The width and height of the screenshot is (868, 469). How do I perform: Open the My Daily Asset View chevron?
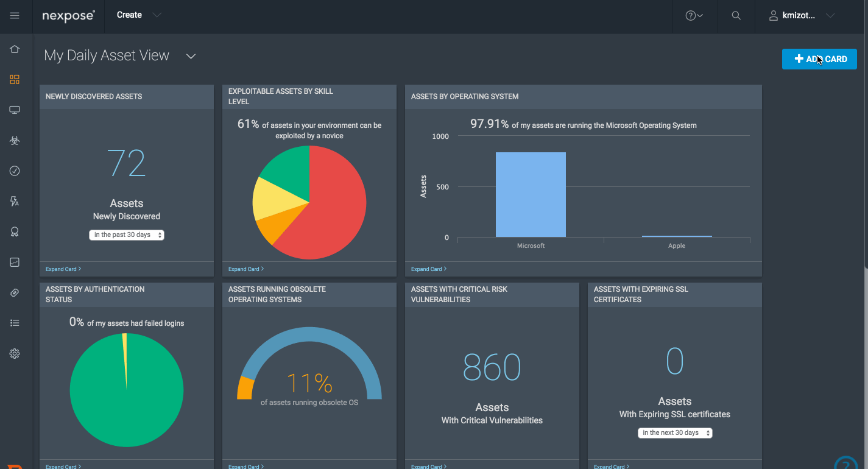pyautogui.click(x=191, y=56)
